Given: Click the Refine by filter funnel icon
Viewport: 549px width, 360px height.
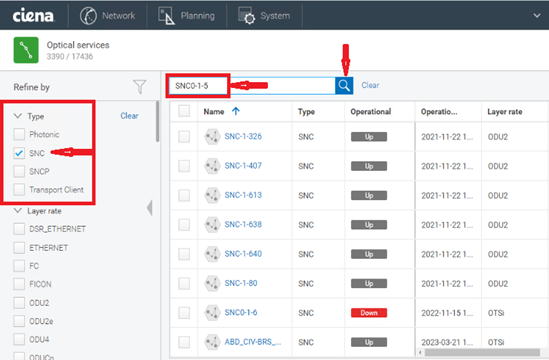Looking at the screenshot, I should 139,86.
